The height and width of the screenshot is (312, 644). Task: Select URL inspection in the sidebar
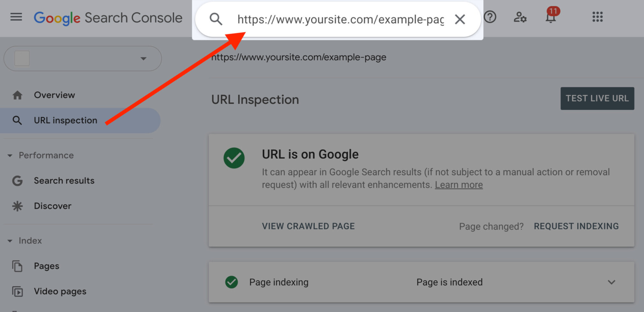(65, 120)
